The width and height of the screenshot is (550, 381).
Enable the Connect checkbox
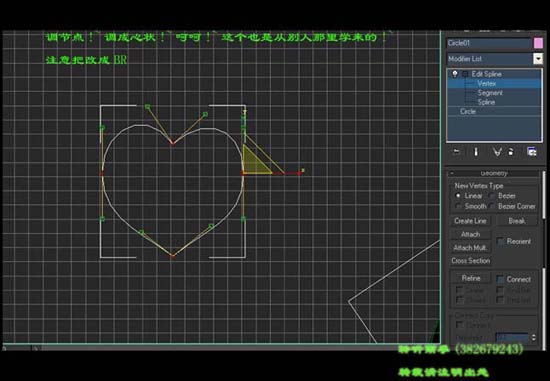501,279
